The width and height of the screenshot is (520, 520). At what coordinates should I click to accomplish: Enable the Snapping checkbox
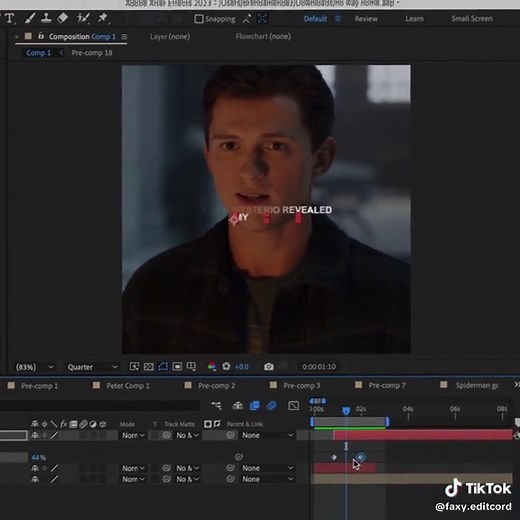199,19
